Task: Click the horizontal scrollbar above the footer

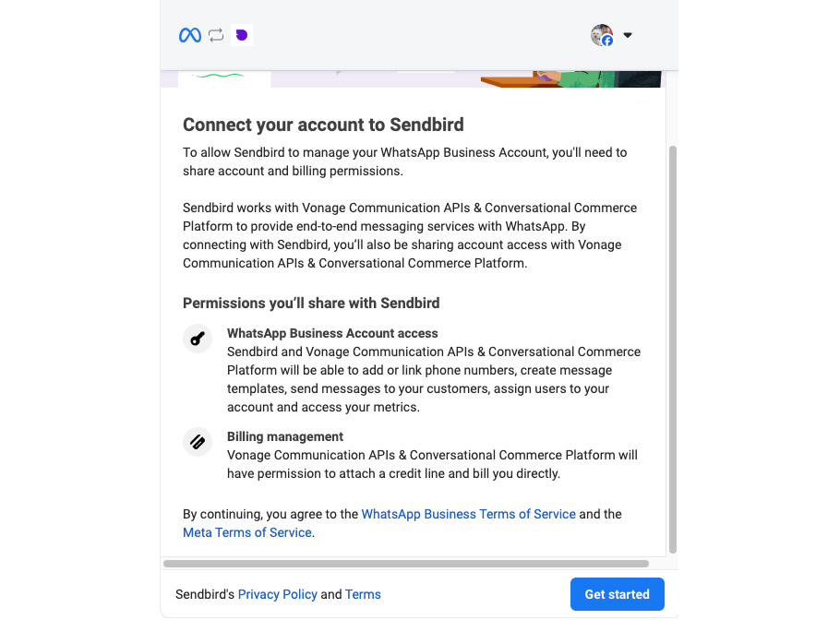Action: pyautogui.click(x=406, y=562)
